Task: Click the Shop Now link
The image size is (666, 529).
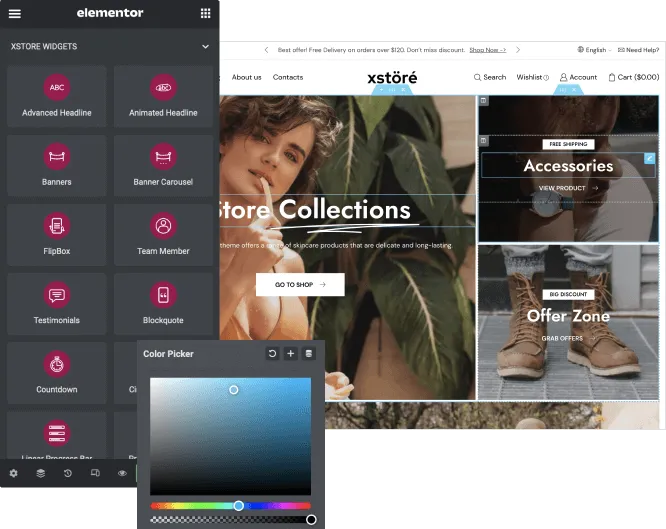Action: [x=487, y=49]
